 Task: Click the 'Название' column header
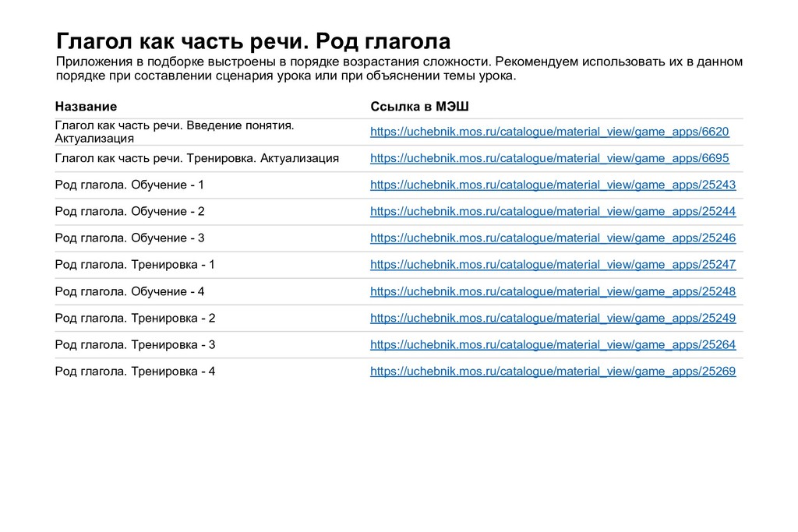coord(86,106)
